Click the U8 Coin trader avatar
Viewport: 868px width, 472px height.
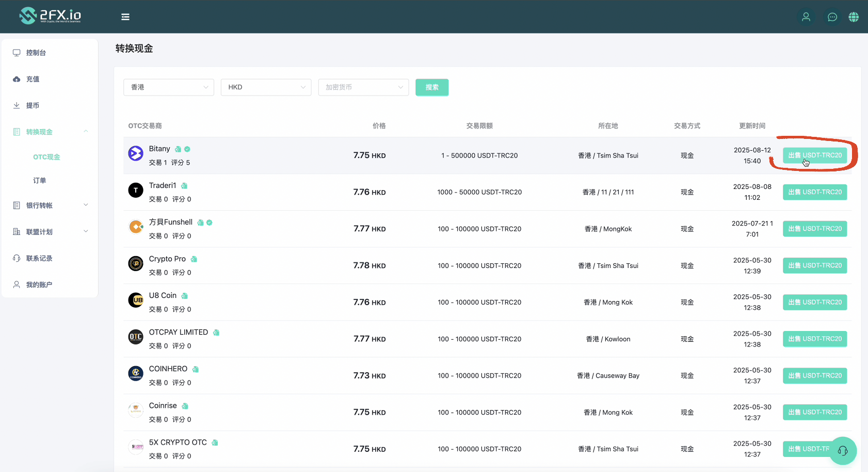[136, 300]
